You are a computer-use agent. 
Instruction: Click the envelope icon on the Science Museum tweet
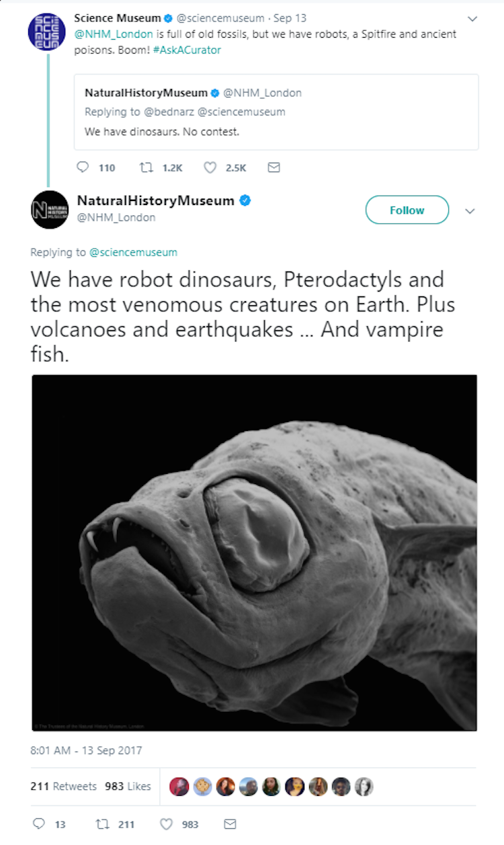click(x=274, y=167)
